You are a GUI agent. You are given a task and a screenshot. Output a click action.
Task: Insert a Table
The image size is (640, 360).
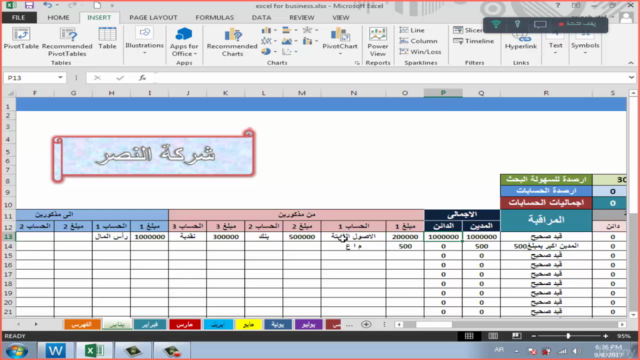coord(107,38)
